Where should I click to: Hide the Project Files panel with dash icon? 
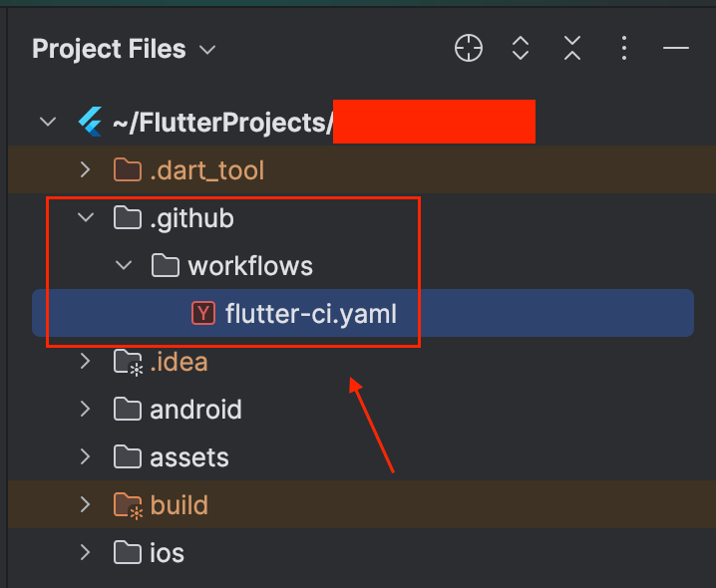(676, 48)
